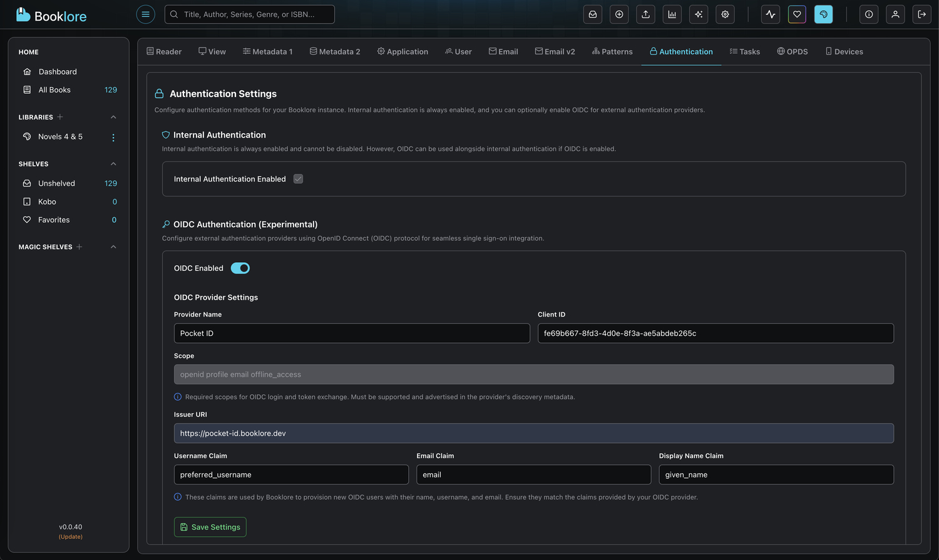Click the logout icon at top right
939x560 pixels.
(x=922, y=14)
